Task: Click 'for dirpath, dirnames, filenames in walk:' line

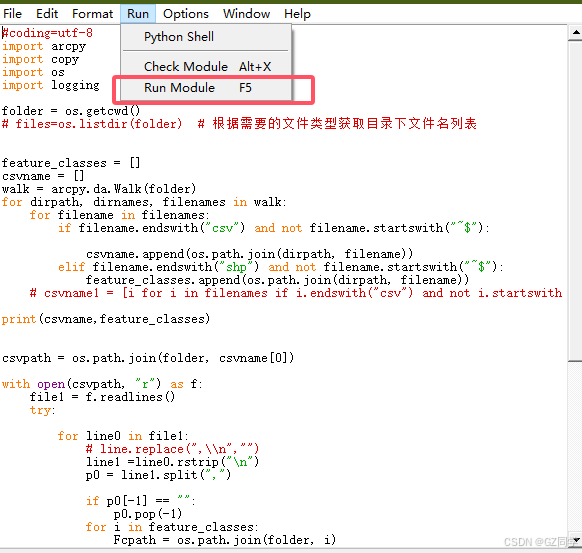Action: tap(144, 202)
